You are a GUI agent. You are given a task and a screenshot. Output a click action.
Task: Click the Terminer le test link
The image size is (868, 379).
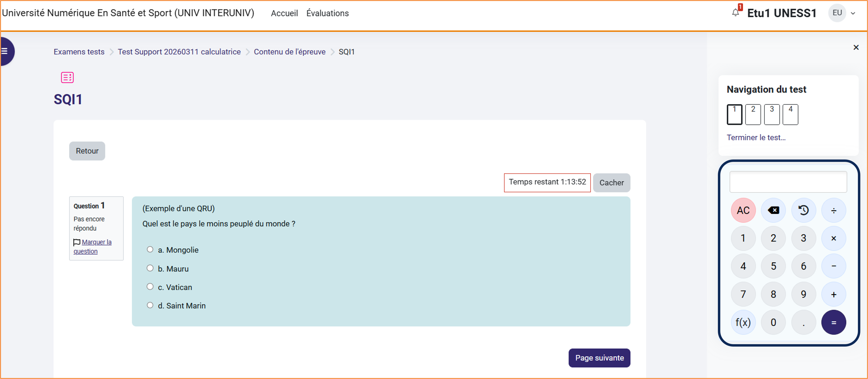coord(756,137)
